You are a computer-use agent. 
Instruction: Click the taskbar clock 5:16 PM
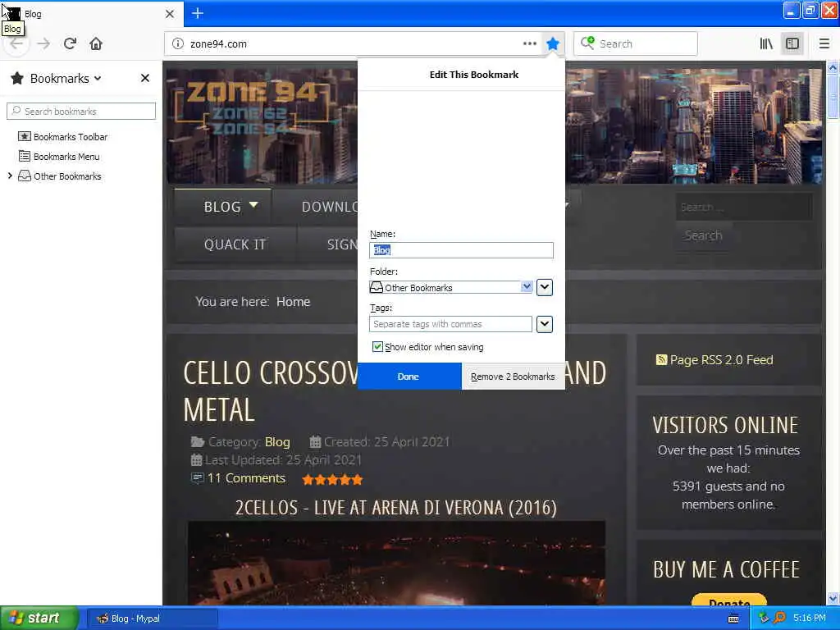pyautogui.click(x=809, y=619)
